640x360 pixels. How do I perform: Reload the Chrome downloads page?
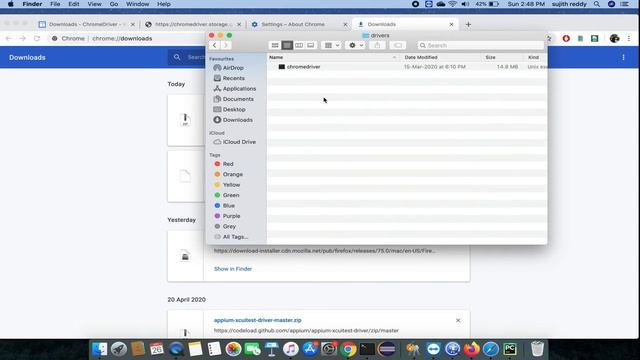tap(37, 38)
